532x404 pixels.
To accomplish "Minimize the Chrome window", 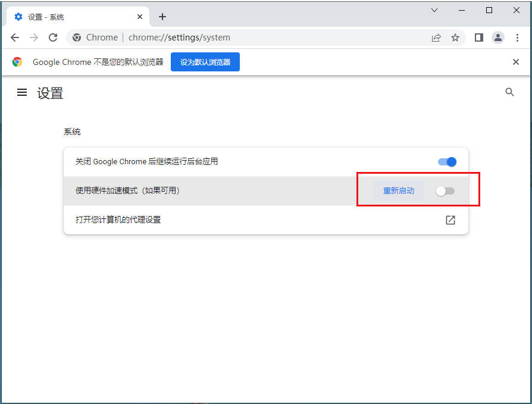I will coord(462,10).
